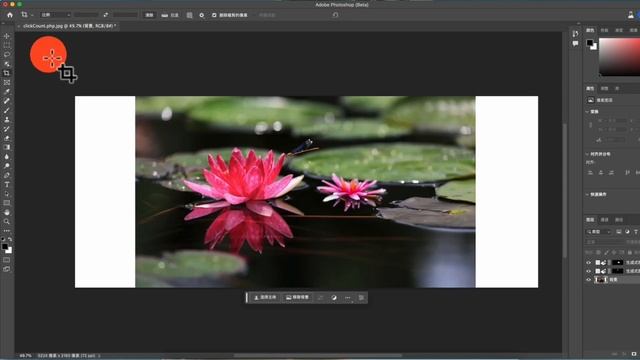Screen dimensions: 640x360
Task: Switch to the Swatches panel tab
Action: click(x=604, y=31)
